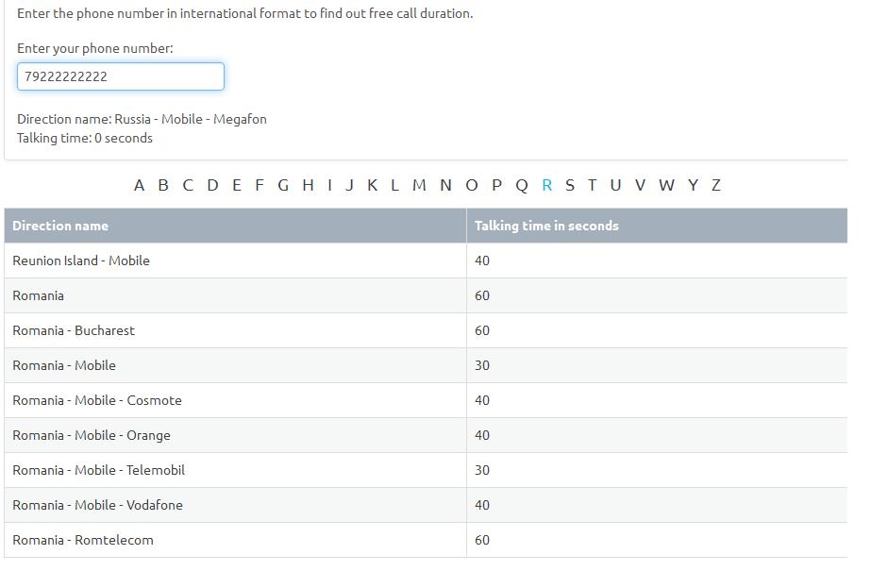This screenshot has width=888, height=588.
Task: Open directions starting with letter B
Action: click(163, 185)
